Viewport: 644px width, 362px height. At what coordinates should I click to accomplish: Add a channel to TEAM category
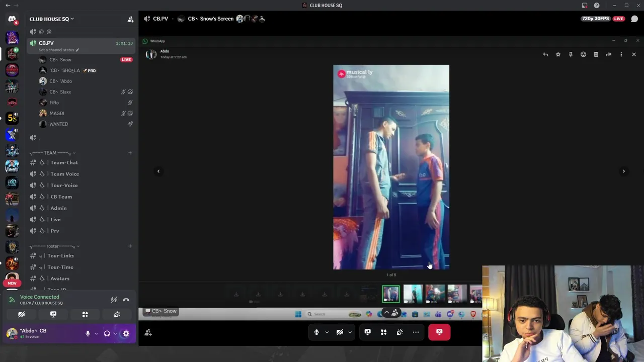(130, 153)
